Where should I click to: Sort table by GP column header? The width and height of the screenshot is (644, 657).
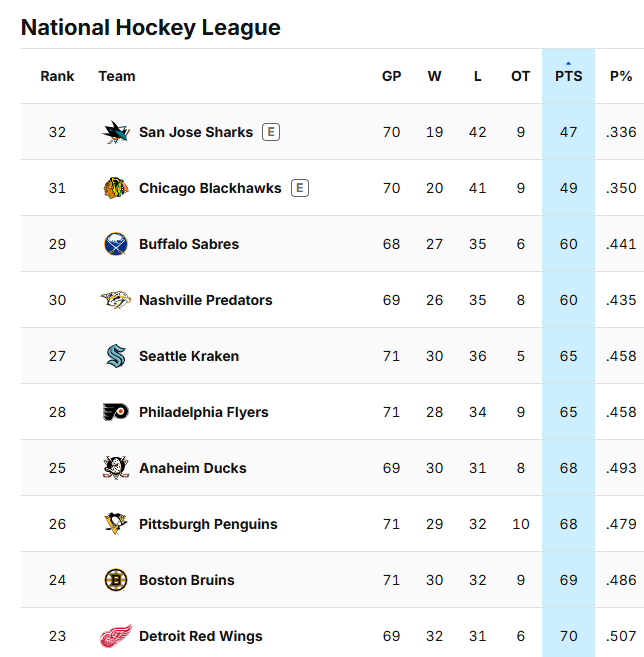tap(392, 76)
